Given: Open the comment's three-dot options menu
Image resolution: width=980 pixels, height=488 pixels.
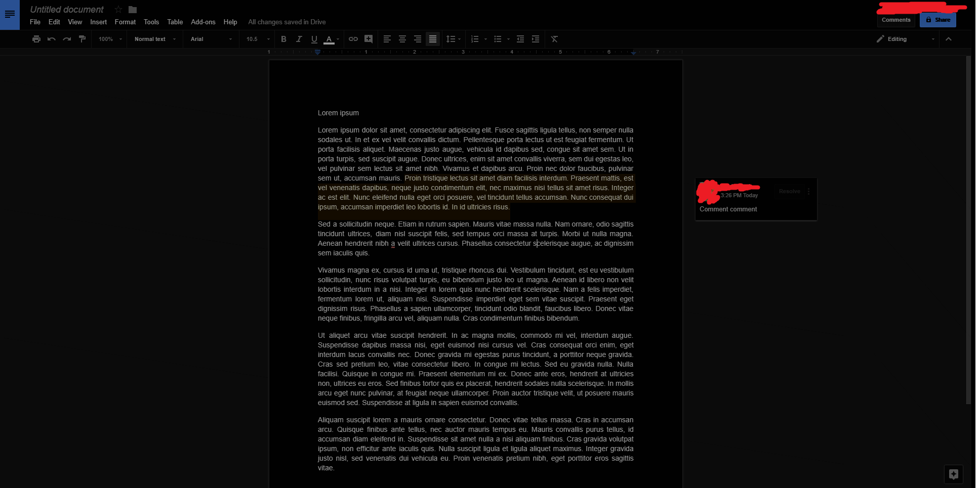Looking at the screenshot, I should 808,191.
